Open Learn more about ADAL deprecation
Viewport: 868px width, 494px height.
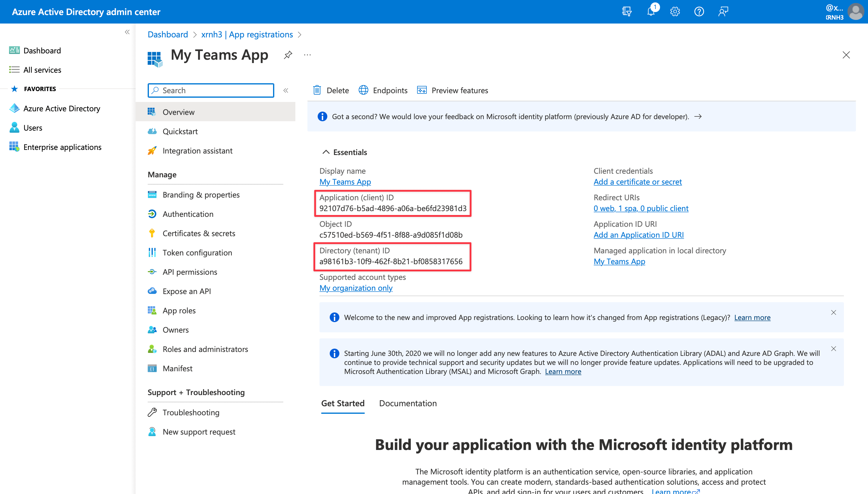[x=563, y=372]
